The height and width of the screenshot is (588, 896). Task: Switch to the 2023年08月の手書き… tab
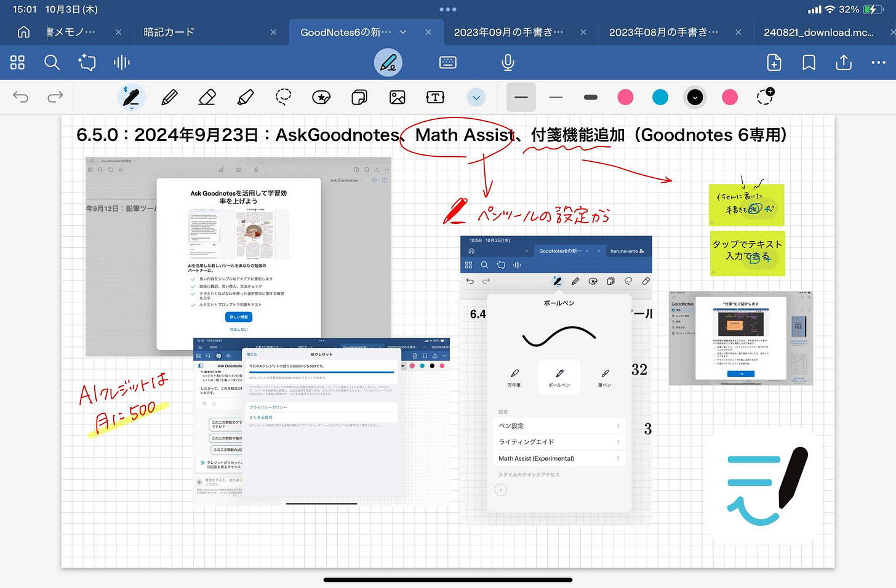pos(663,32)
